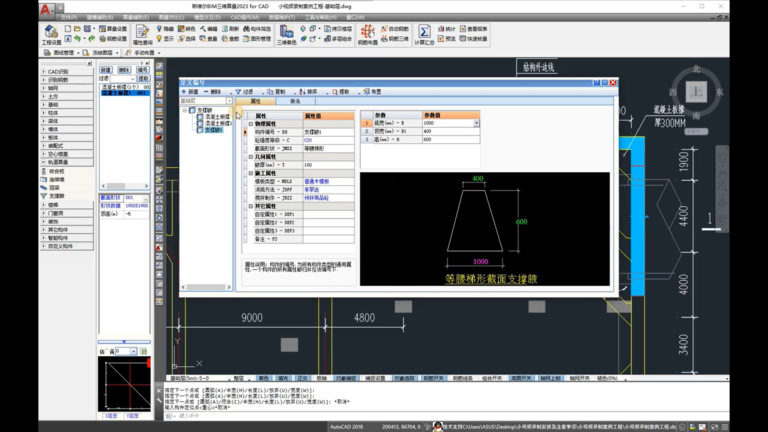Open 算量设置 quantity settings
The height and width of the screenshot is (432, 768).
[x=113, y=29]
